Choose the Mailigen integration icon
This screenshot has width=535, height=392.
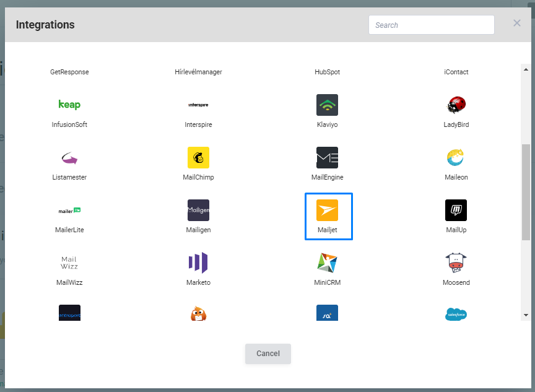[x=198, y=210]
